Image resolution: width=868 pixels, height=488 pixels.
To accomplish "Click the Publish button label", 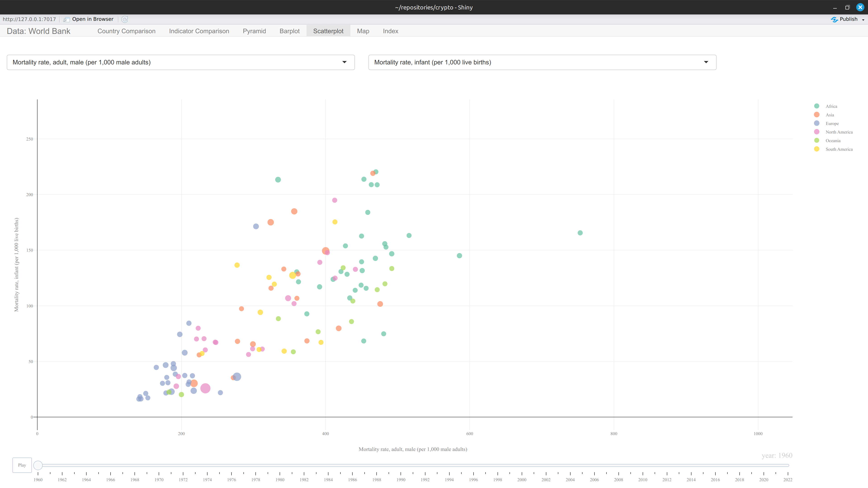I will click(849, 19).
